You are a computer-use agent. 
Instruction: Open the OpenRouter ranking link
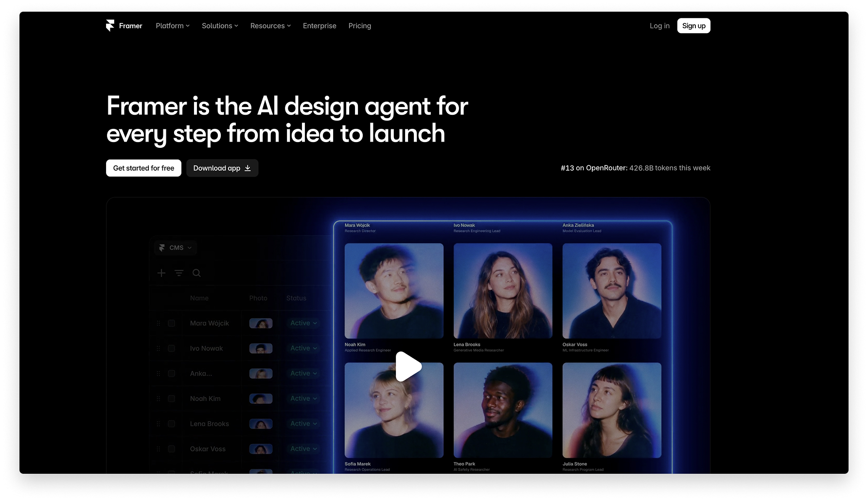pos(635,168)
